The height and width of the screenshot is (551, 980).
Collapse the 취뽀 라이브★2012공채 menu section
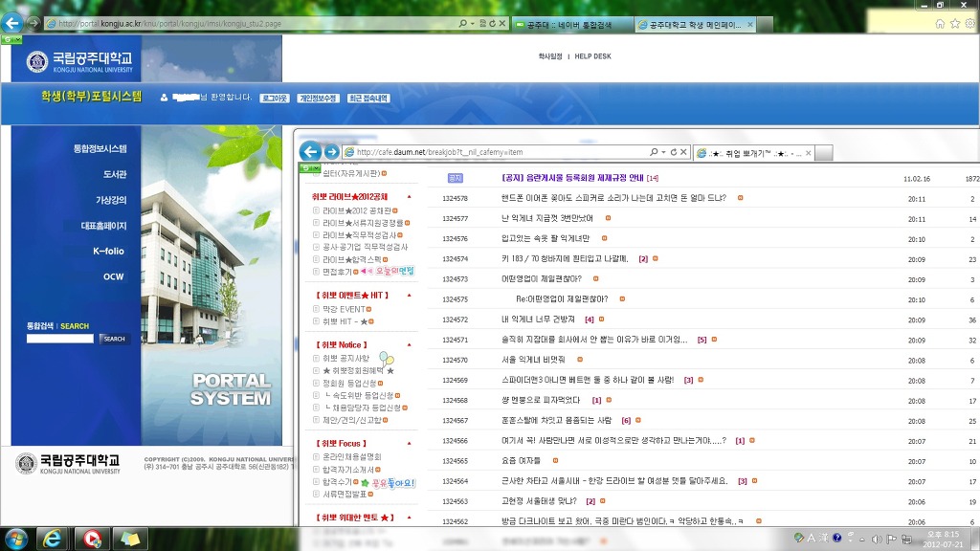click(410, 197)
